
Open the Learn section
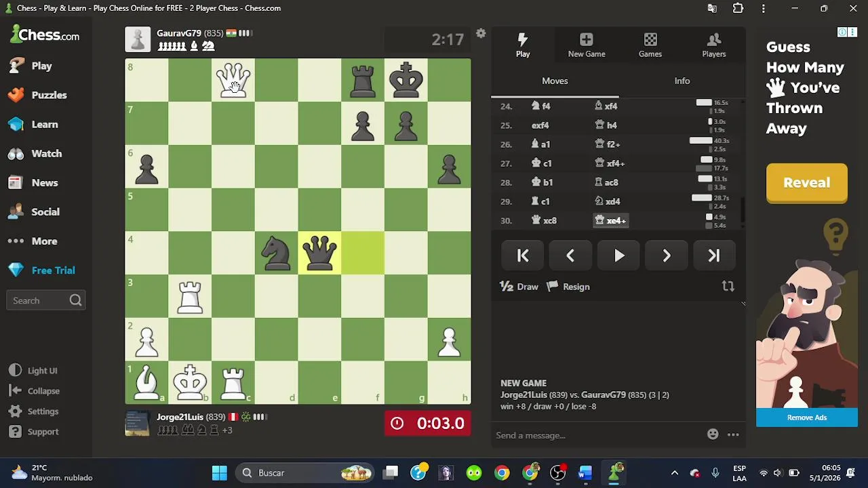tap(34, 124)
